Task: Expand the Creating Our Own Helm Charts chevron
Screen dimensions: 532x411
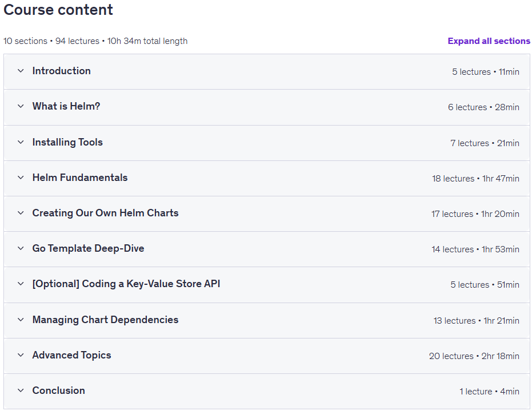Action: (21, 213)
